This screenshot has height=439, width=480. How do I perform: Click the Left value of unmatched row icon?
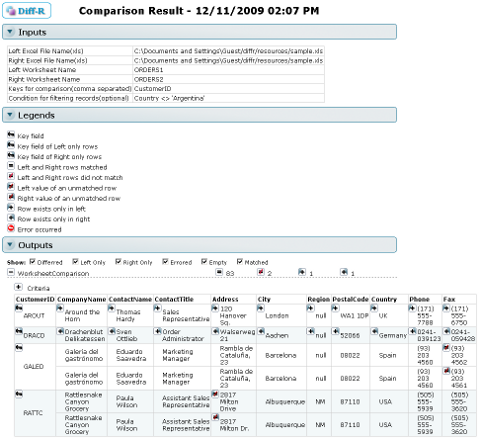pyautogui.click(x=11, y=186)
